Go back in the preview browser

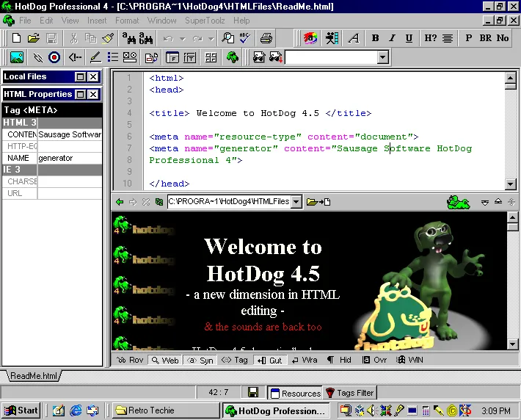pos(120,202)
